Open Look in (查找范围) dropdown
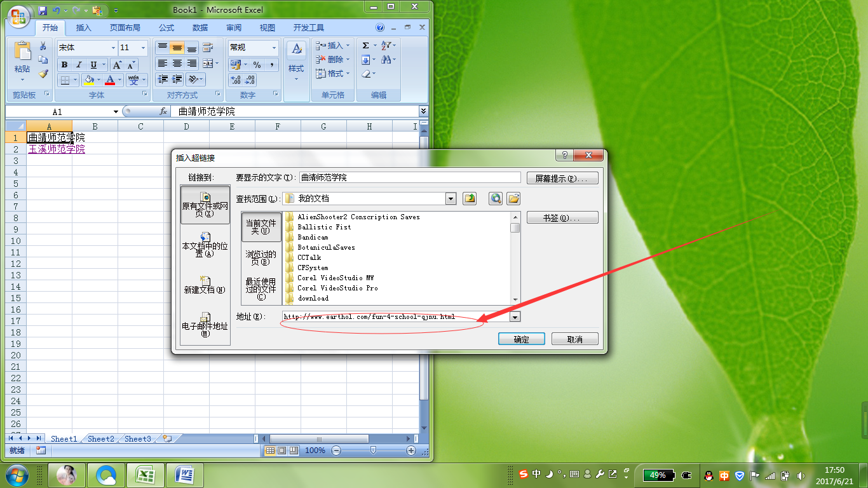868x488 pixels. 451,198
